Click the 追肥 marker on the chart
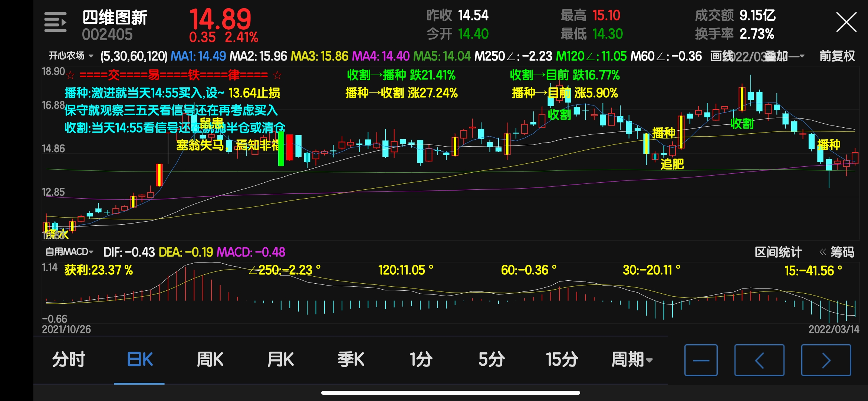This screenshot has height=401, width=868. (672, 164)
